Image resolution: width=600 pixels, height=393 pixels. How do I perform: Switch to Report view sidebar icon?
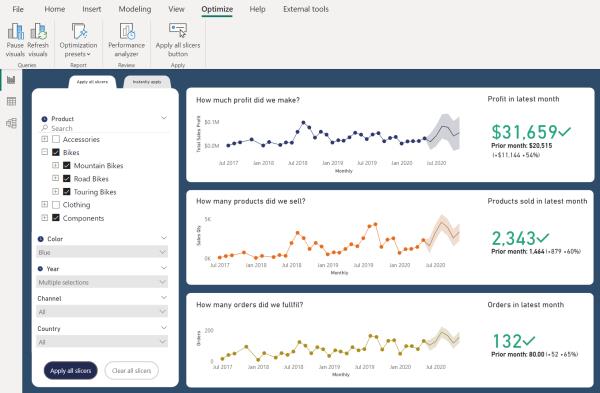(x=11, y=80)
